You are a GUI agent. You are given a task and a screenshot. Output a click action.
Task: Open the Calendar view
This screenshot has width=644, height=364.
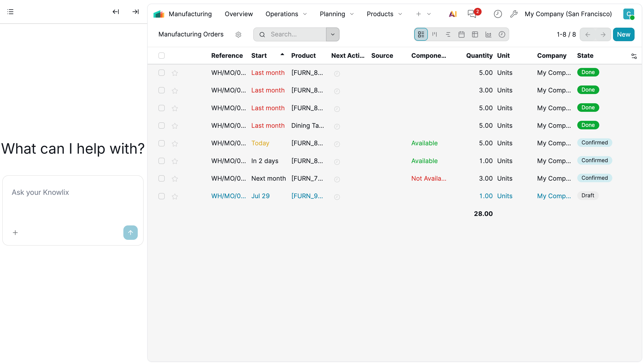click(461, 34)
